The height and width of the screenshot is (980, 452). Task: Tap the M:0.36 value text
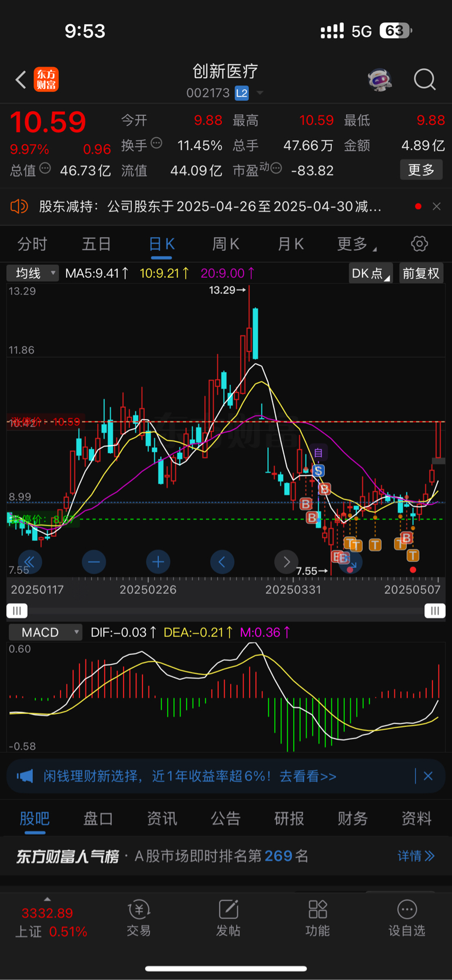tap(265, 632)
